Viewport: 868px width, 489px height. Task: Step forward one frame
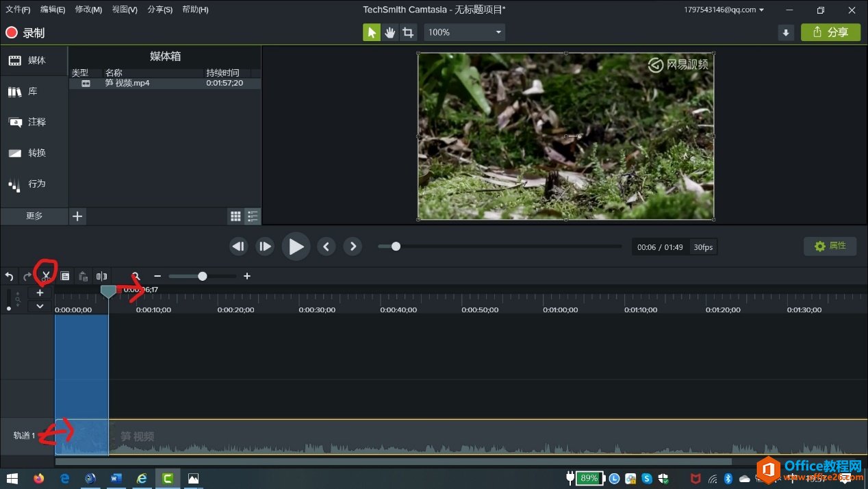tap(264, 247)
